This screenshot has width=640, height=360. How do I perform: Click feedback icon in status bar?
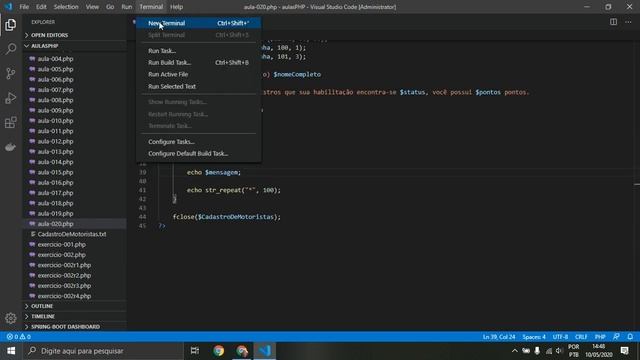(x=616, y=337)
